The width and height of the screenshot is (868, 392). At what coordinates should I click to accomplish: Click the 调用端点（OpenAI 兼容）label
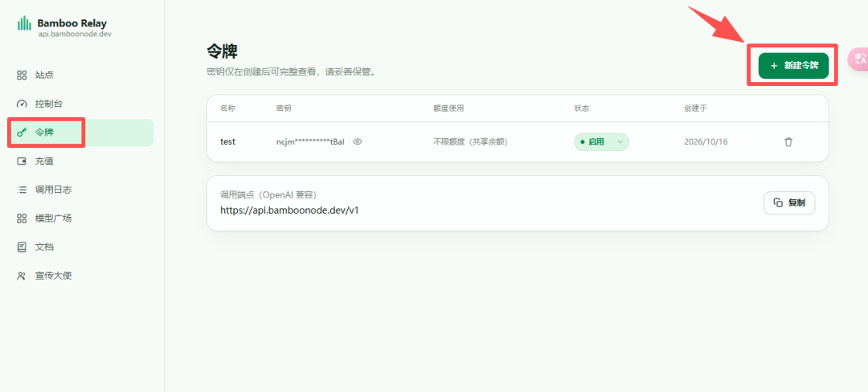point(268,195)
